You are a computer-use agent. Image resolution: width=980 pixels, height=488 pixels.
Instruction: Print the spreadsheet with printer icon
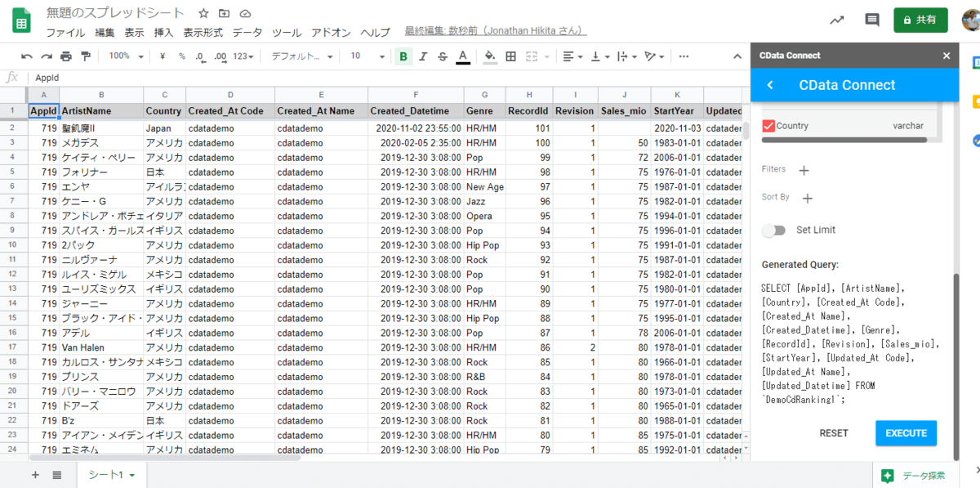tap(66, 56)
